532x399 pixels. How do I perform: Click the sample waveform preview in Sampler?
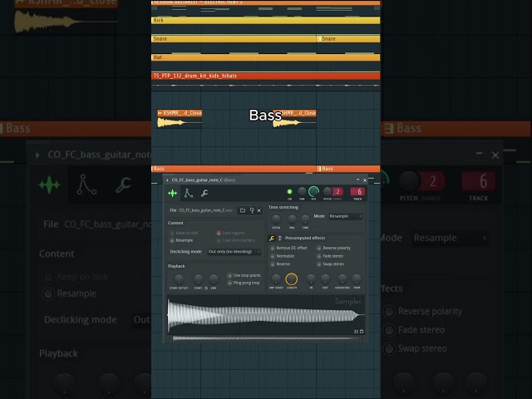tap(266, 314)
